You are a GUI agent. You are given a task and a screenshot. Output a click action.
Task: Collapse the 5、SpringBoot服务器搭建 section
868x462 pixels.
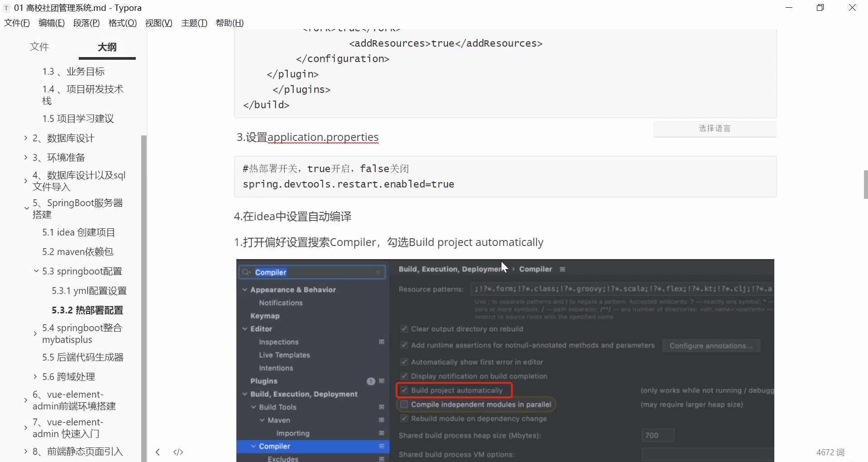point(26,208)
